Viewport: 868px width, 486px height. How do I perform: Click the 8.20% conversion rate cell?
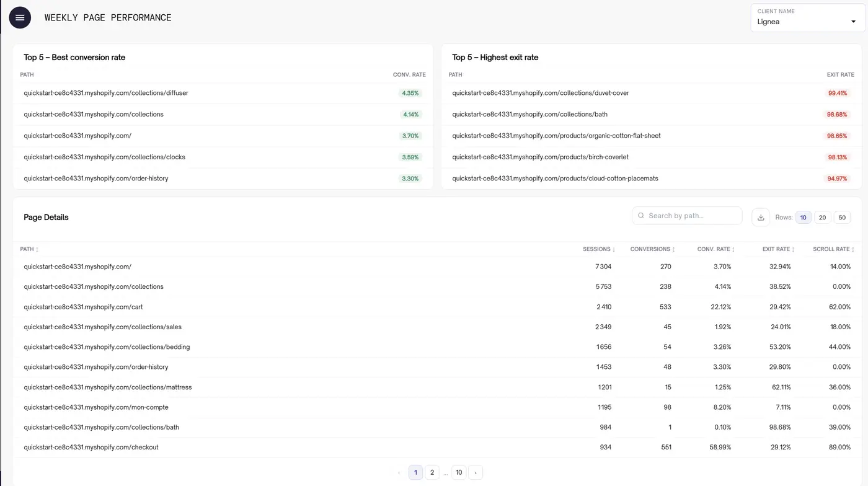pyautogui.click(x=721, y=407)
